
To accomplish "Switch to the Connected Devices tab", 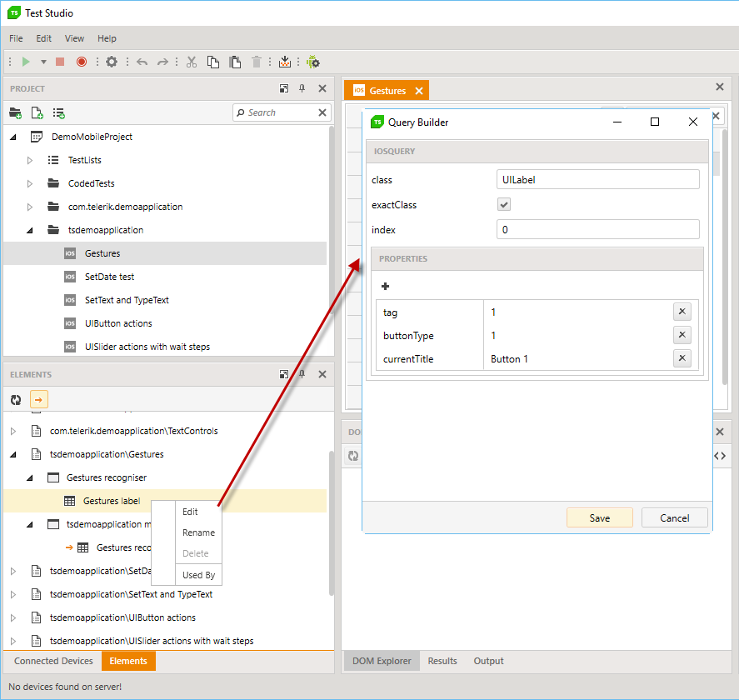I will pyautogui.click(x=53, y=661).
